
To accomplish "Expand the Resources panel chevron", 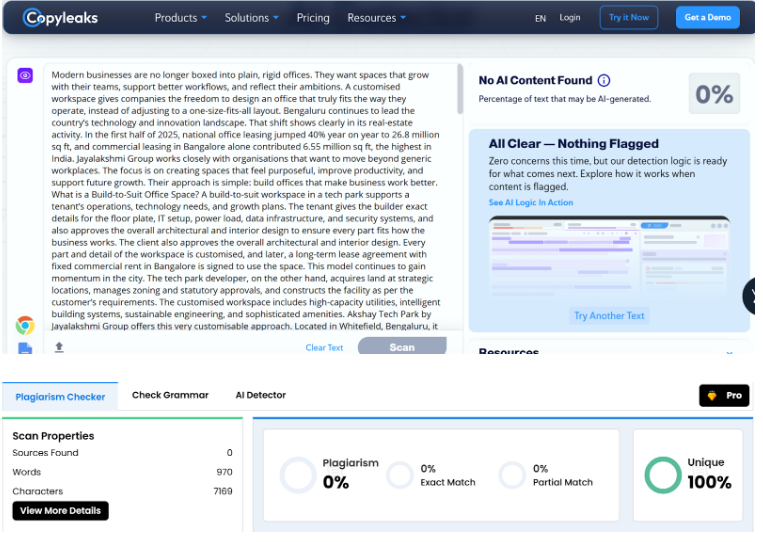I will click(729, 351).
